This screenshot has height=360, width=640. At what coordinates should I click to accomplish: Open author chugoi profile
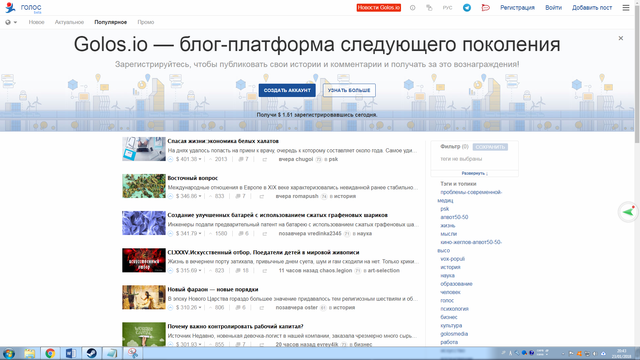click(x=304, y=159)
